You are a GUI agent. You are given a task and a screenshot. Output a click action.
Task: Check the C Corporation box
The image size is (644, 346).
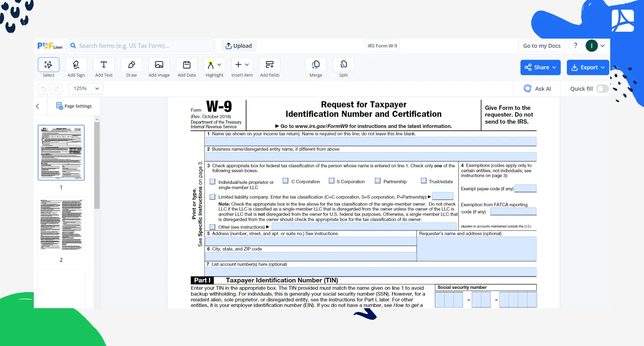point(285,181)
